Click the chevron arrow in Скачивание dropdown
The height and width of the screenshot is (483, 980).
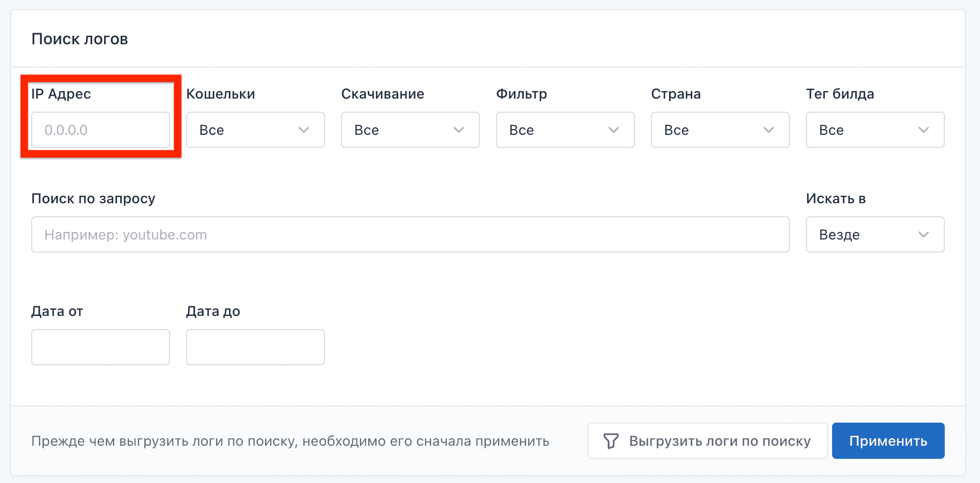tap(459, 130)
